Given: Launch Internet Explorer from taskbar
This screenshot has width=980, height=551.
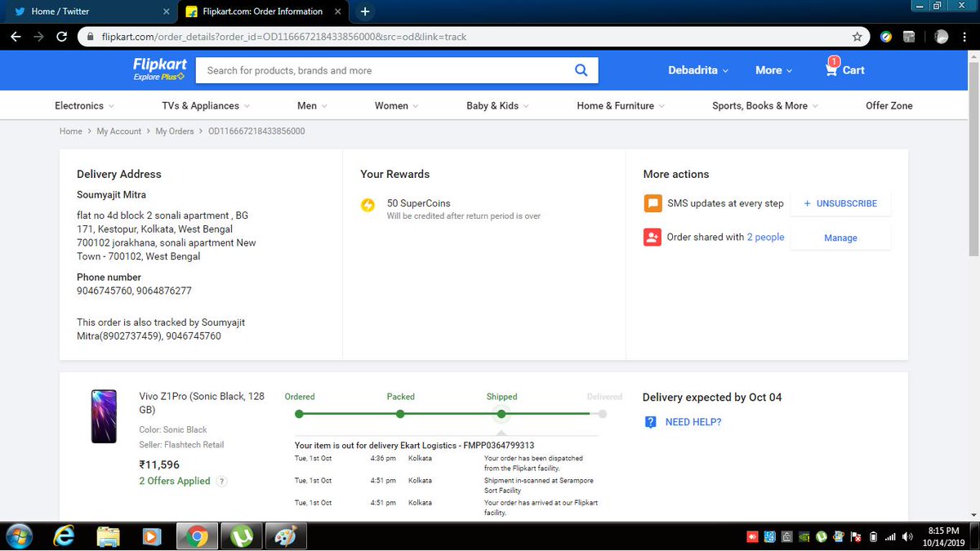Looking at the screenshot, I should (65, 537).
